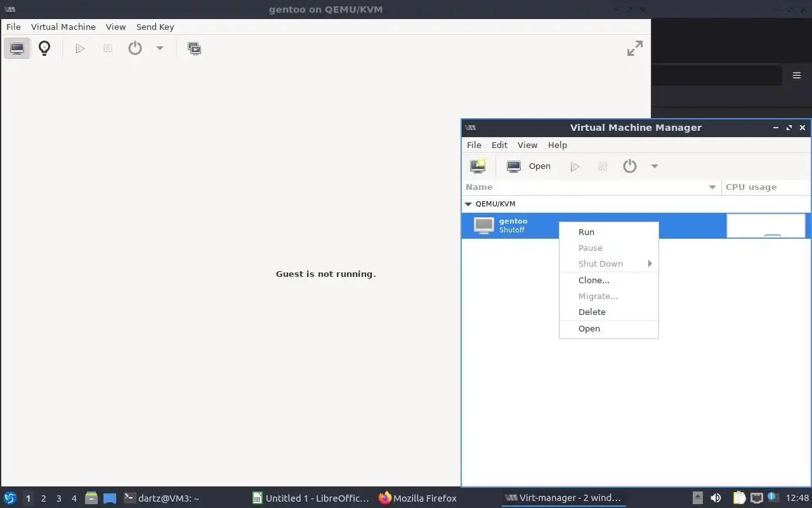Choose Migrate... from the context menu

609,296
